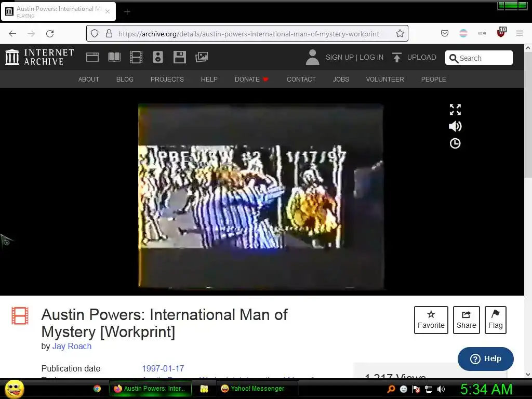Open the Images icon in navbar
This screenshot has width=532, height=399.
(x=202, y=57)
